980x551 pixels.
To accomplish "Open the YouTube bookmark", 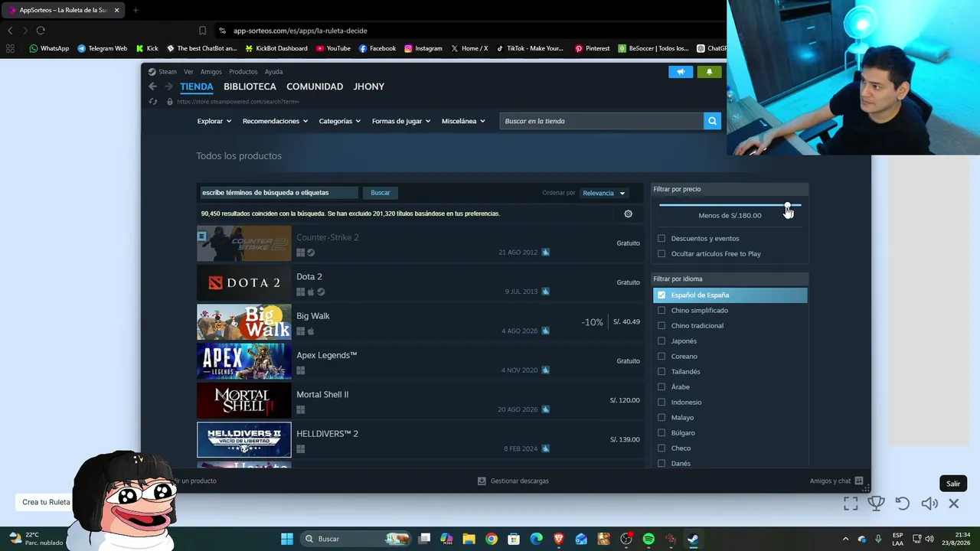I will click(x=333, y=48).
